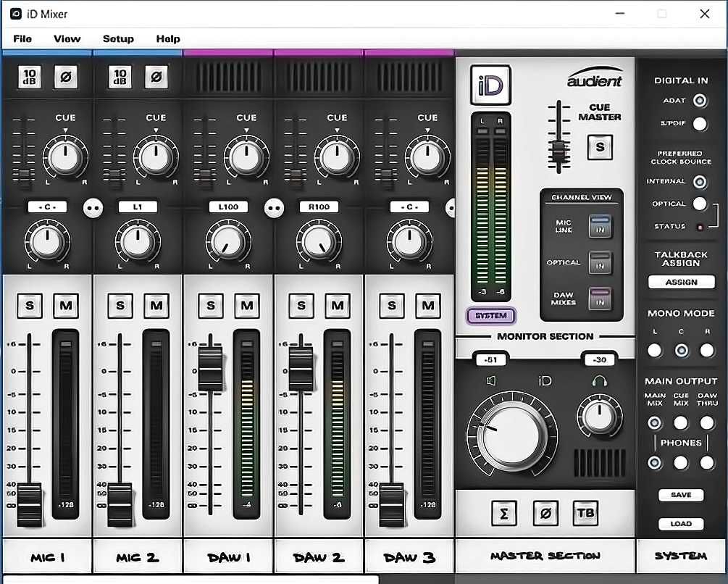Click the DAW 1 channel fader handle
The image size is (728, 584).
click(210, 369)
